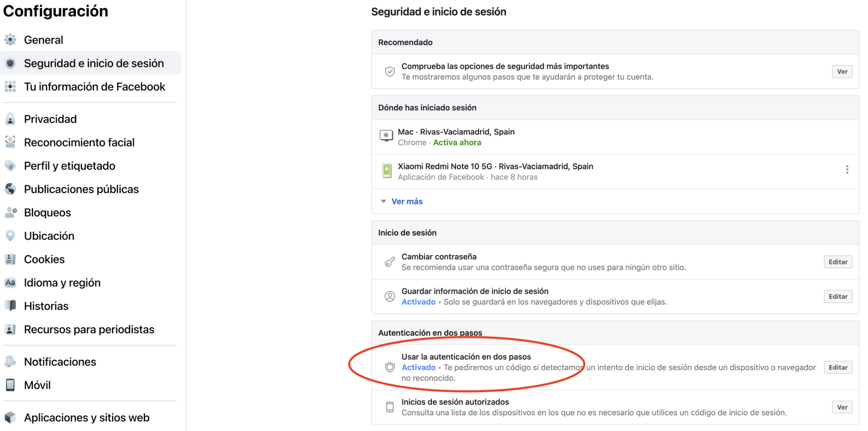Click the Privacidad lock icon
Screen dimensions: 868x431
click(10, 119)
